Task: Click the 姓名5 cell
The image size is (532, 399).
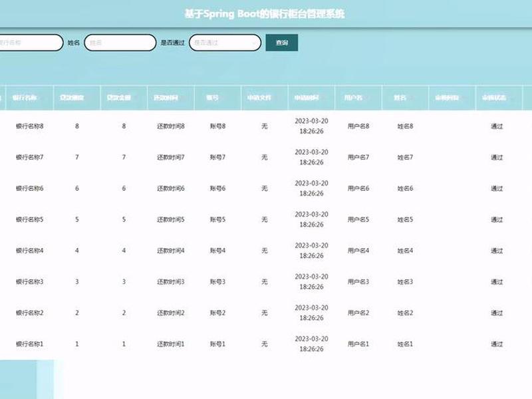Action: coord(405,219)
